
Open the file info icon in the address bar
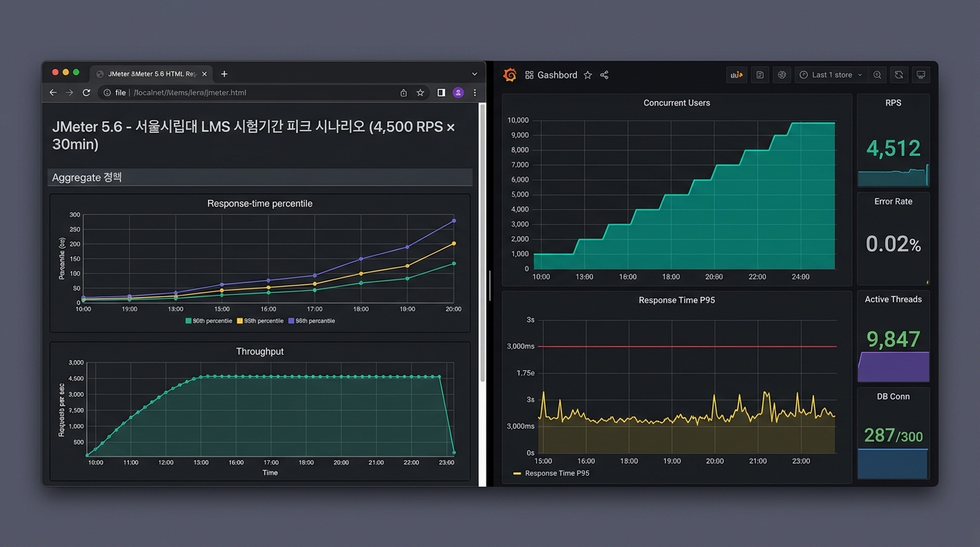pyautogui.click(x=107, y=93)
